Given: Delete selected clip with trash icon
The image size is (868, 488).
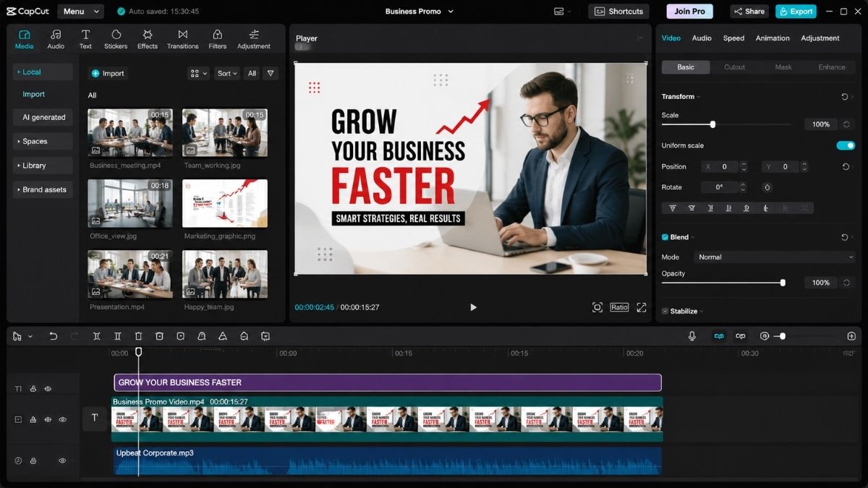Looking at the screenshot, I should click(139, 336).
